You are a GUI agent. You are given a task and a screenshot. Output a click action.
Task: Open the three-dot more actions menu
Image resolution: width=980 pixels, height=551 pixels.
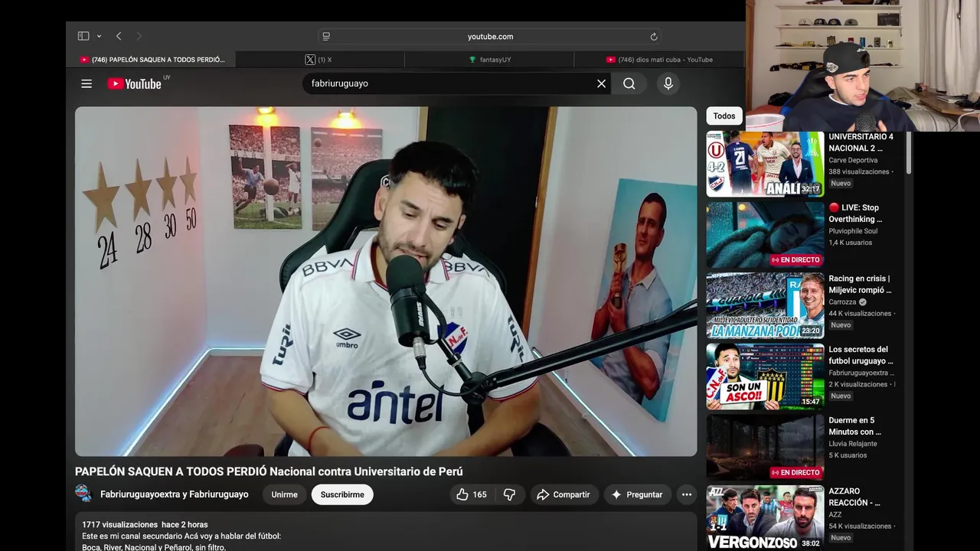point(687,494)
